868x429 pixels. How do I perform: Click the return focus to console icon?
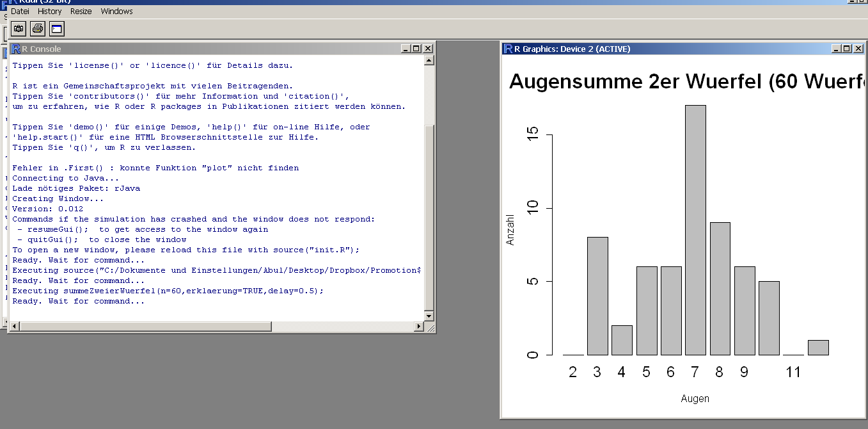tap(57, 29)
